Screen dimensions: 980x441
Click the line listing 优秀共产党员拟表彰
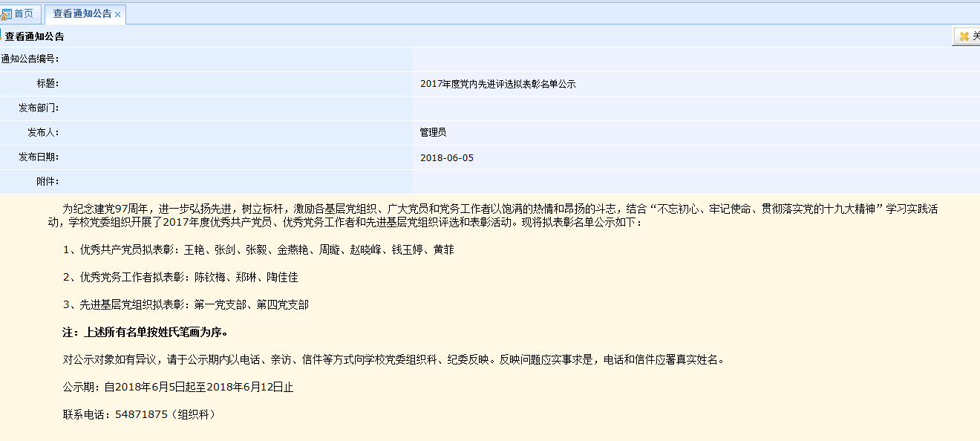pyautogui.click(x=258, y=250)
